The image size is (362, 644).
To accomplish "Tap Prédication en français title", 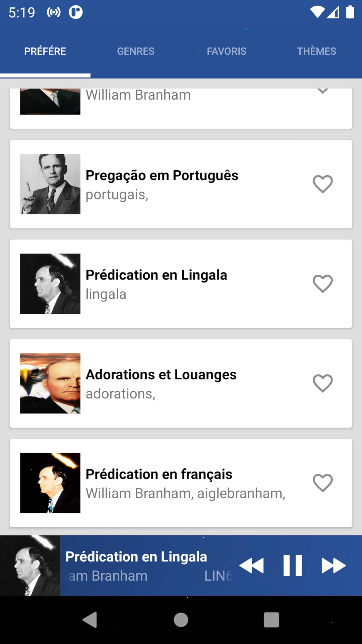I will click(x=159, y=474).
